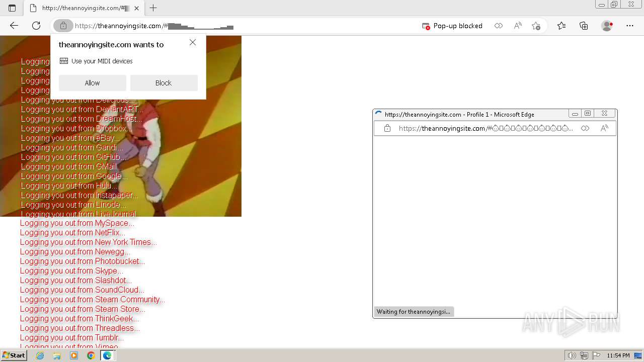Click 'Logging you out from SoundCloud...' text

(82, 290)
